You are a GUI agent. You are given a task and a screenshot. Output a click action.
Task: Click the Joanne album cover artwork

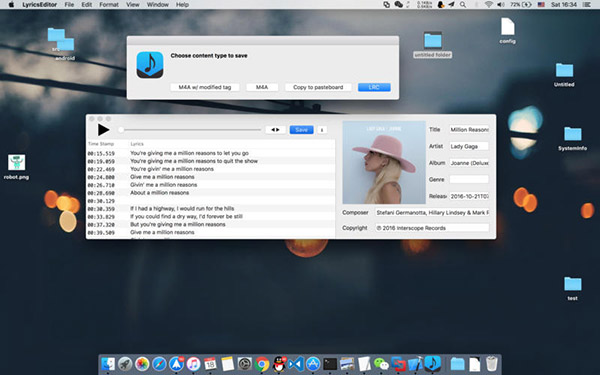click(x=384, y=162)
